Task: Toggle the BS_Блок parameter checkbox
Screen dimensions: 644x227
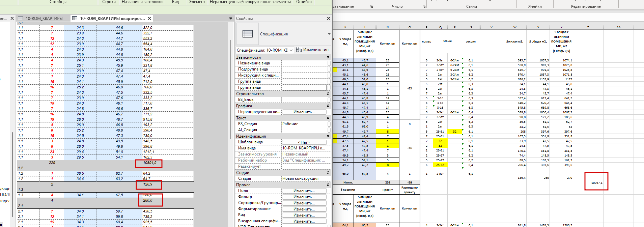Action: (x=329, y=100)
